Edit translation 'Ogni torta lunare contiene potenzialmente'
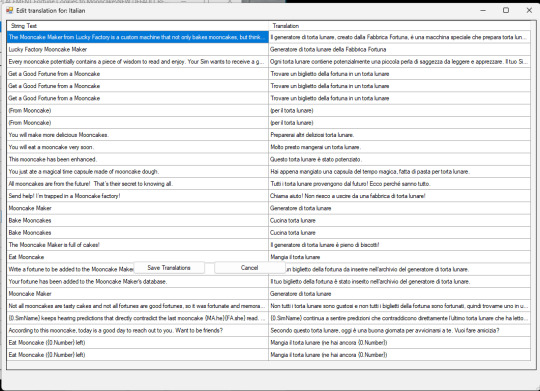This screenshot has height=391, width=540. coord(399,62)
